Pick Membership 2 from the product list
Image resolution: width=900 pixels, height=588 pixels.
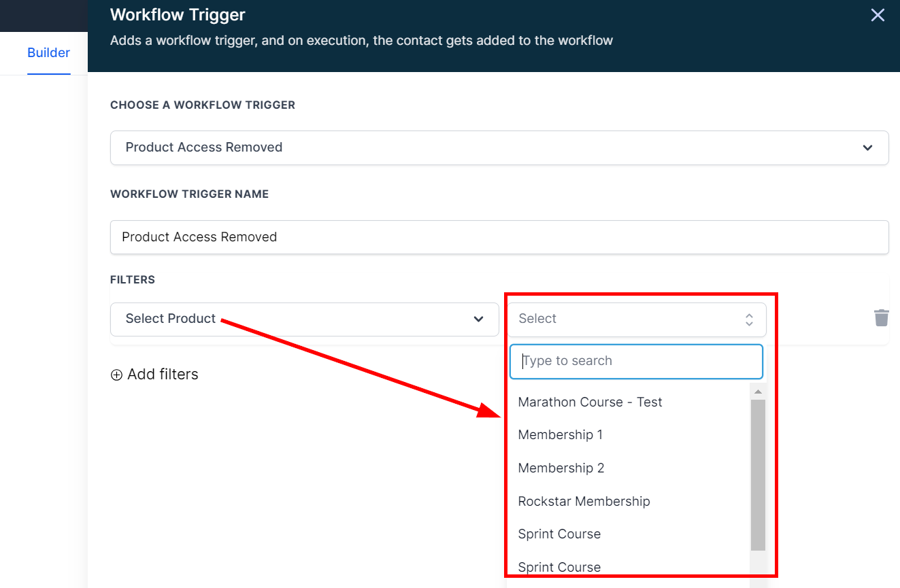[x=561, y=468]
